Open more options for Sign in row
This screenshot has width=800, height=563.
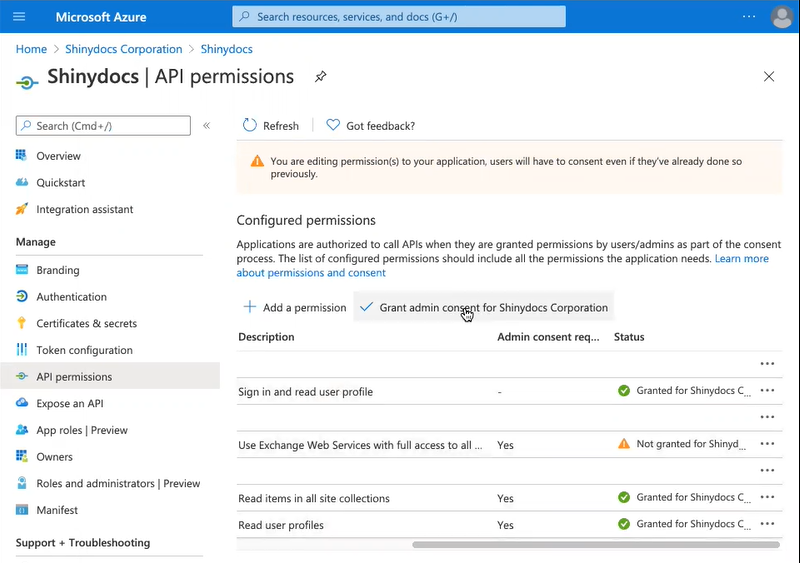[x=767, y=391]
